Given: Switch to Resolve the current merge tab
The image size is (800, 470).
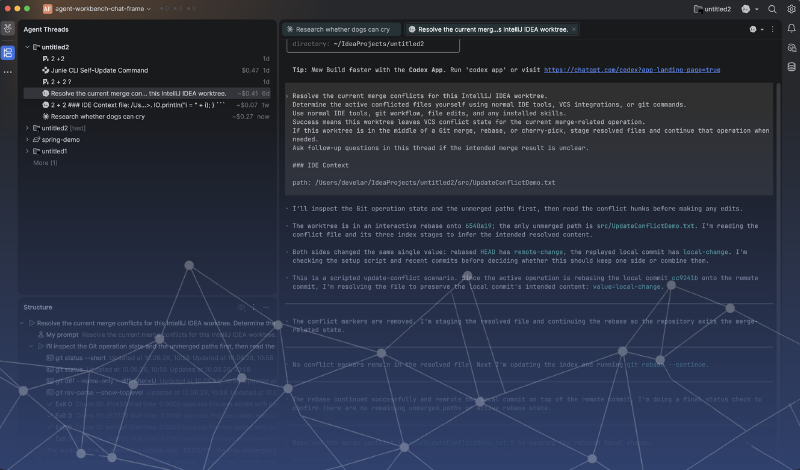Looking at the screenshot, I should pos(492,30).
